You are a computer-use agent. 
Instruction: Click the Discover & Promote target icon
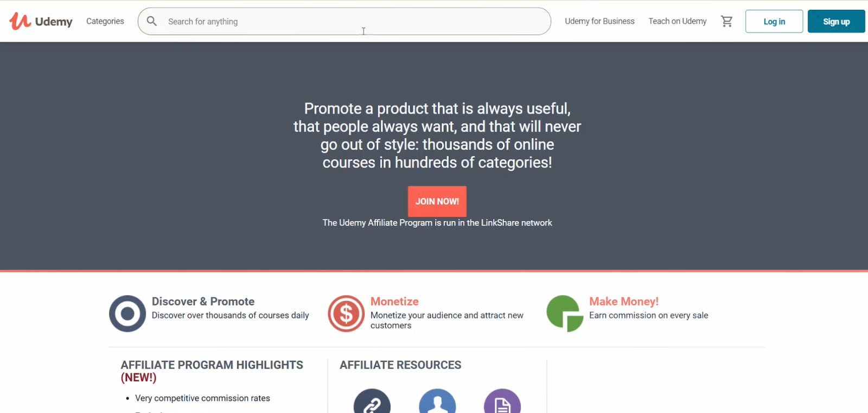coord(127,313)
